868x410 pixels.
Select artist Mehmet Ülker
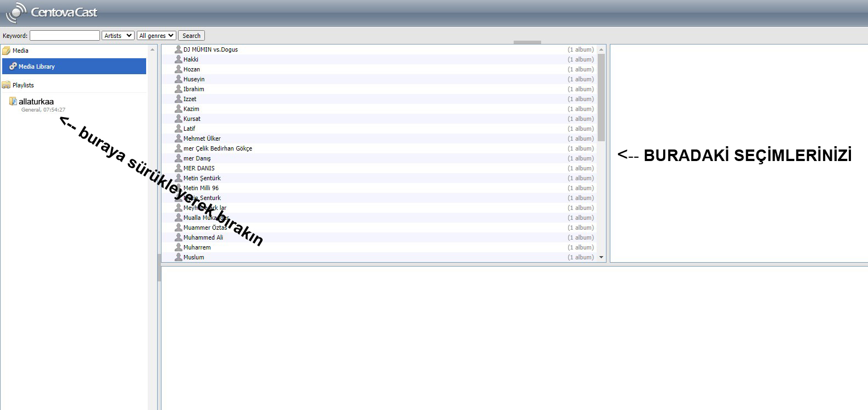click(x=202, y=138)
